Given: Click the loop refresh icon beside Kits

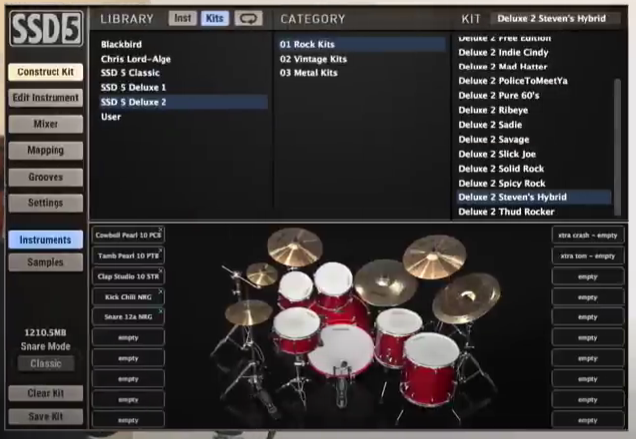Looking at the screenshot, I should point(248,19).
